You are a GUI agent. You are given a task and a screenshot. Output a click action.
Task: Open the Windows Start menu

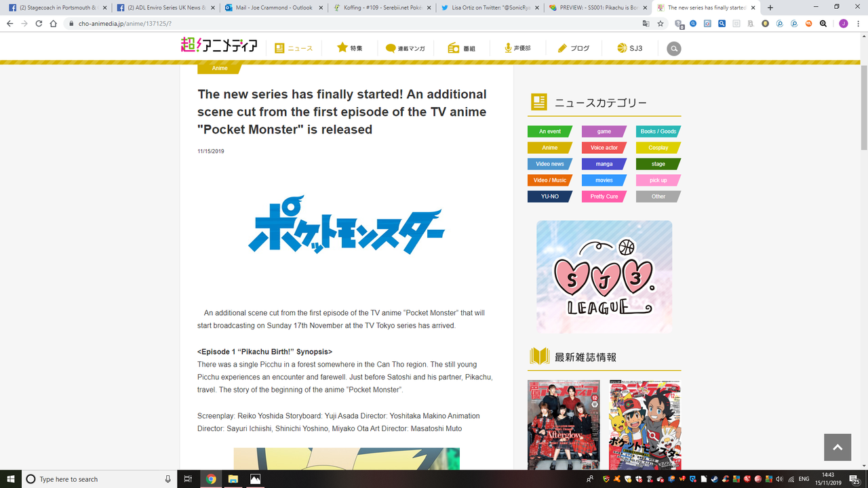[11, 479]
